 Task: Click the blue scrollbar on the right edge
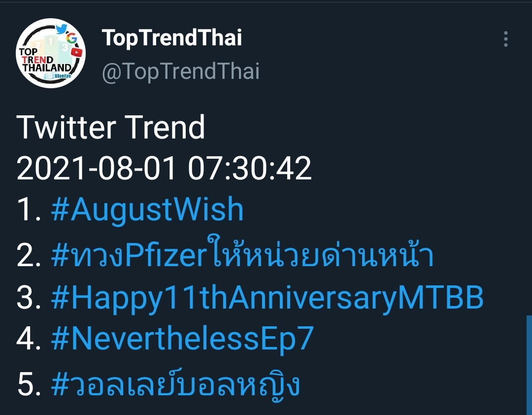tap(529, 365)
